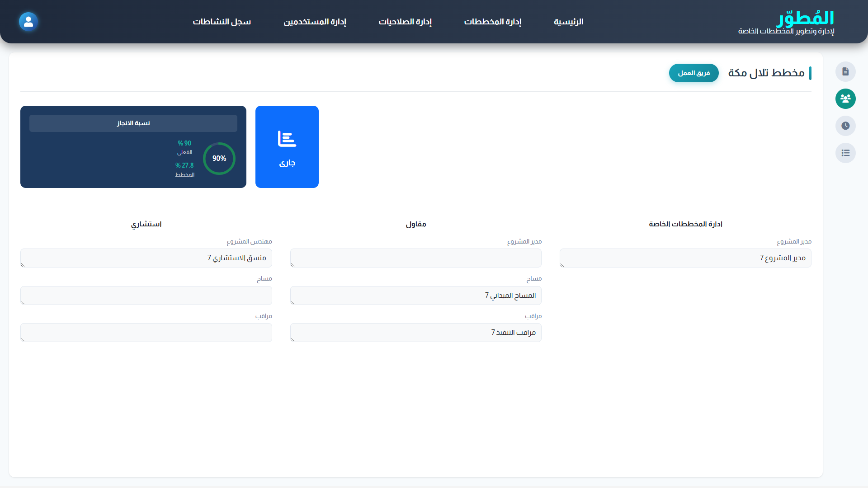Open سجل النشاطات menu
The image size is (868, 488).
pyautogui.click(x=222, y=22)
